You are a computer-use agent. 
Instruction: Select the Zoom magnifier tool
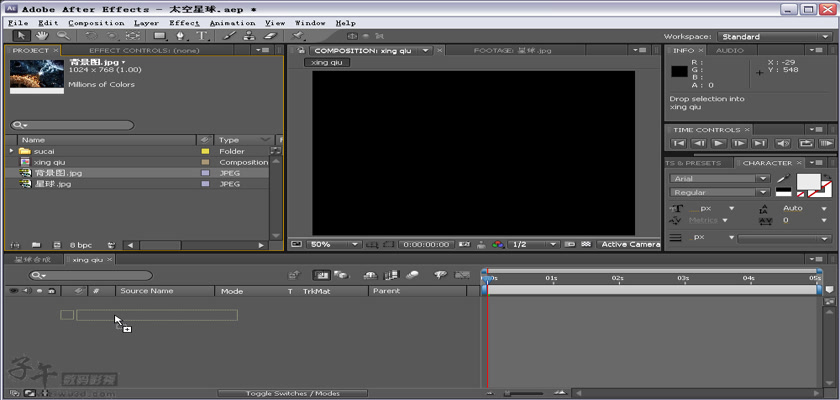click(63, 36)
